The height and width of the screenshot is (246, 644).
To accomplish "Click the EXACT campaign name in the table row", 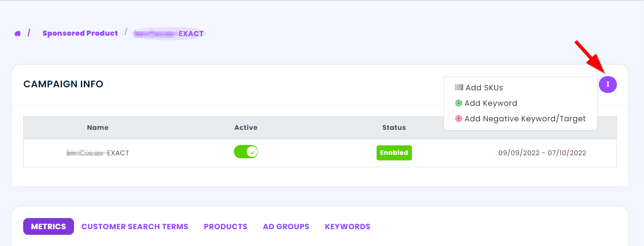I will click(98, 153).
